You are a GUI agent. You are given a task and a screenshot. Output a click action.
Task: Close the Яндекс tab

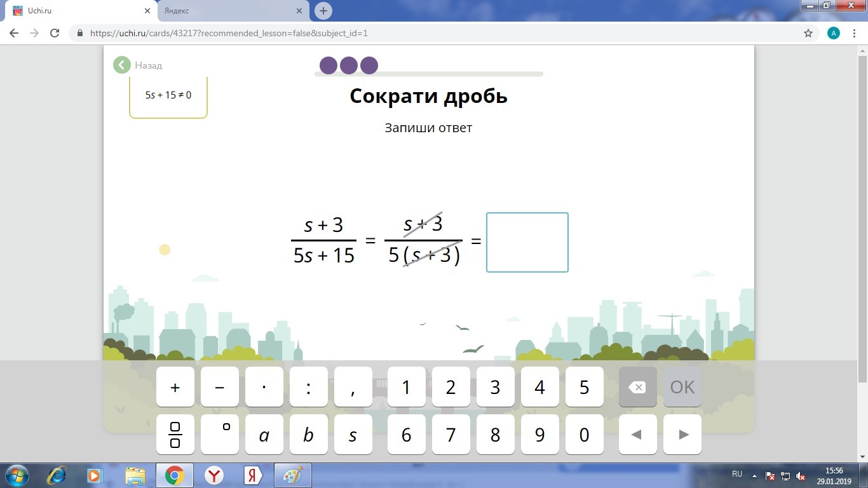[x=299, y=11]
